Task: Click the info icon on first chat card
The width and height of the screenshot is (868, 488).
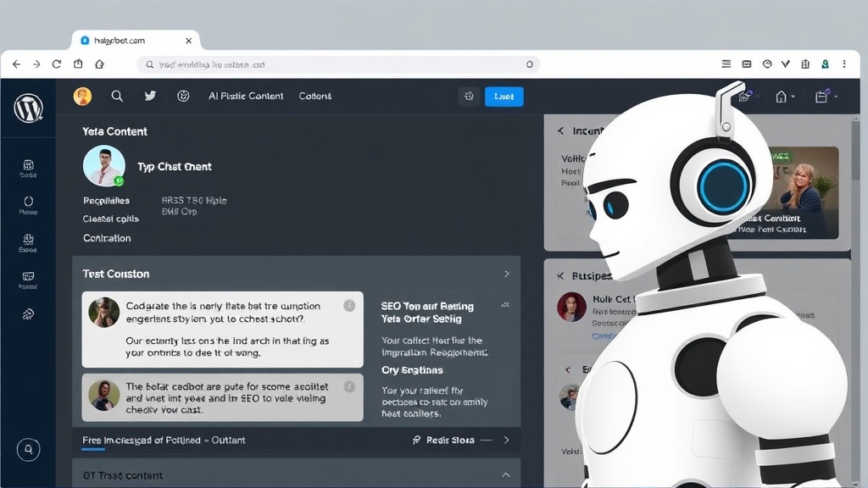Action: pyautogui.click(x=348, y=306)
